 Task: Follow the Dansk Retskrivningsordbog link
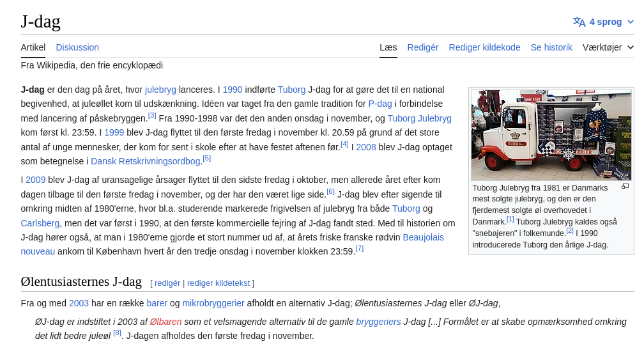coord(146,161)
